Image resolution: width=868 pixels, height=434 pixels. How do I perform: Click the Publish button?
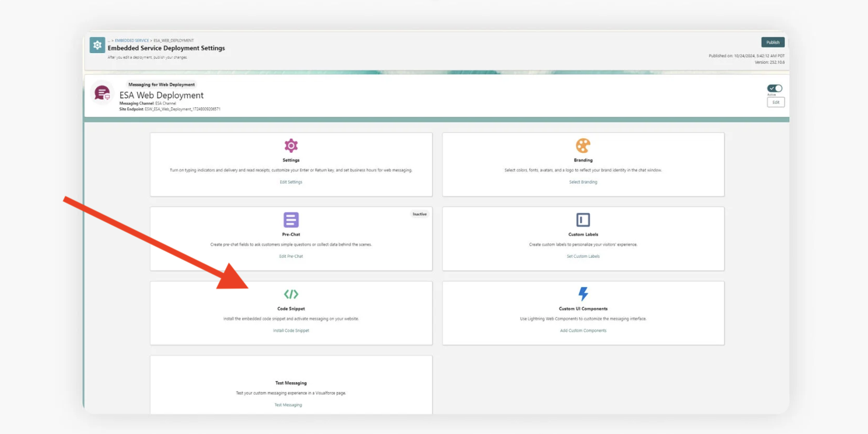[773, 42]
